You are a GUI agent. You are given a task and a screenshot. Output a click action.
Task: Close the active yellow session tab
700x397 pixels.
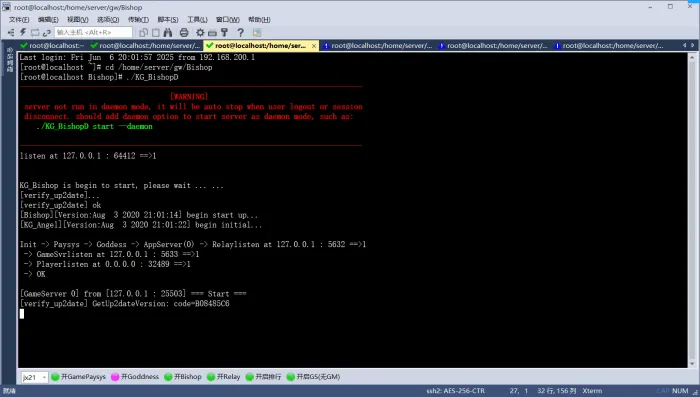tap(314, 46)
